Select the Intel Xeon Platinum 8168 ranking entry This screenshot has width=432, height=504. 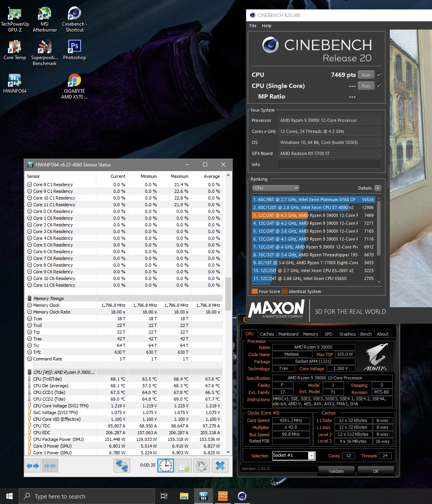point(313,200)
